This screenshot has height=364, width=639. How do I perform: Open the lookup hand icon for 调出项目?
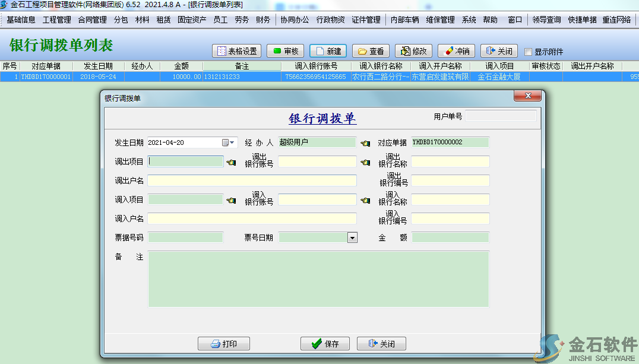pyautogui.click(x=231, y=162)
